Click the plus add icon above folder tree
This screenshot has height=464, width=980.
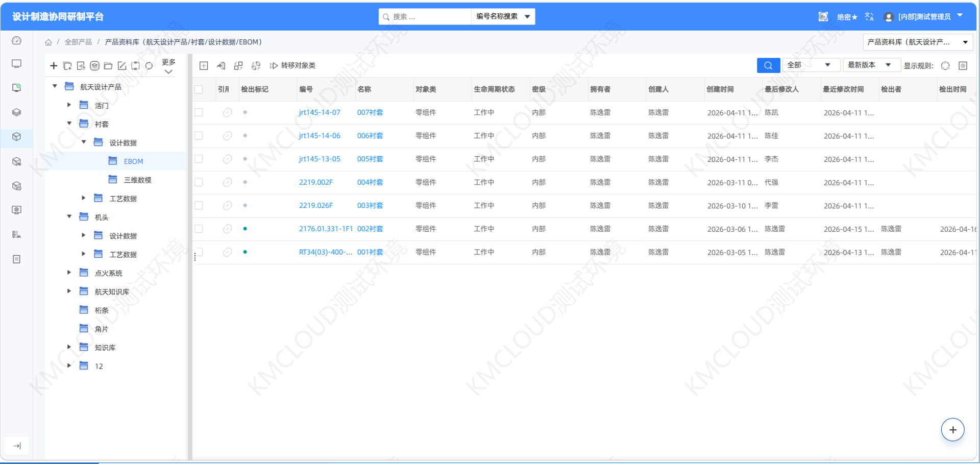(x=54, y=66)
